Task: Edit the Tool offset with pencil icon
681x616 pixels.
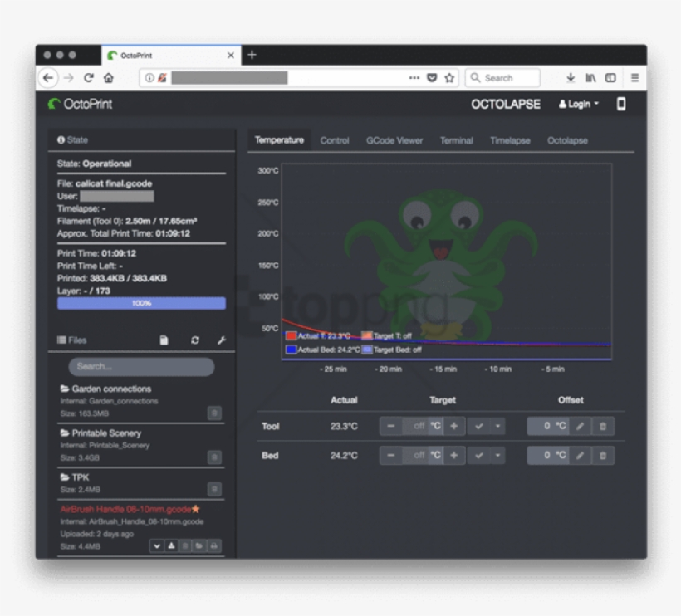Action: pos(580,426)
